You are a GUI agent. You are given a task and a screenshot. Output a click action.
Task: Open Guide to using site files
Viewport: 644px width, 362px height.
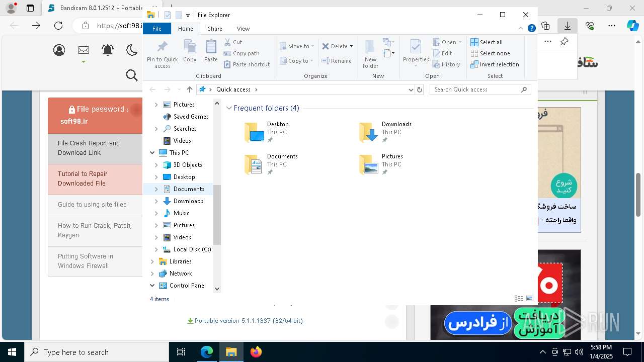(92, 205)
